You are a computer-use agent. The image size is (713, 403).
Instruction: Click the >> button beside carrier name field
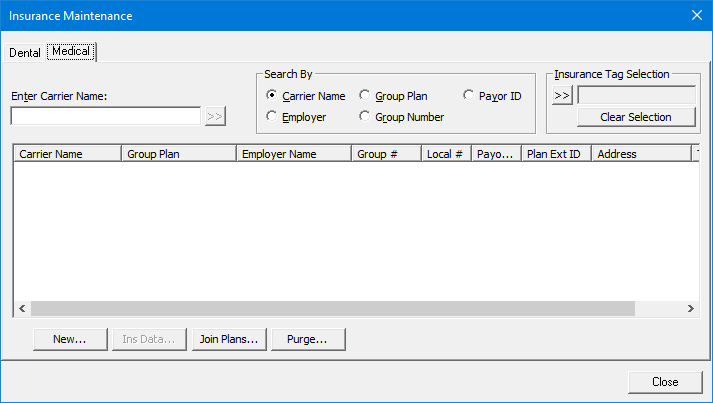215,116
